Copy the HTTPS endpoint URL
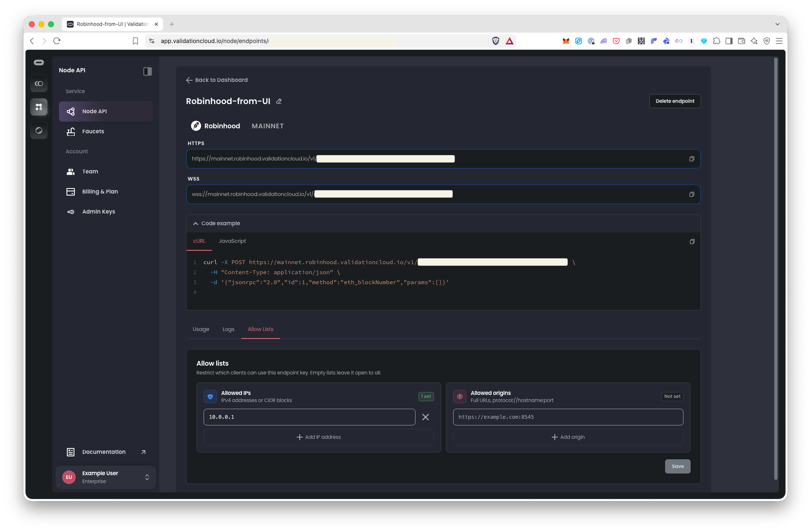Image resolution: width=811 pixels, height=532 pixels. click(x=691, y=159)
